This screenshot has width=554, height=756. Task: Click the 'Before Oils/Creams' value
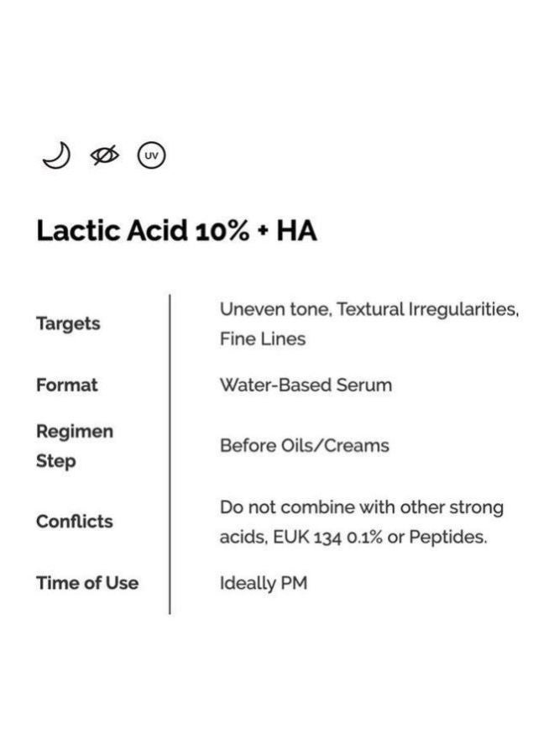click(x=305, y=445)
